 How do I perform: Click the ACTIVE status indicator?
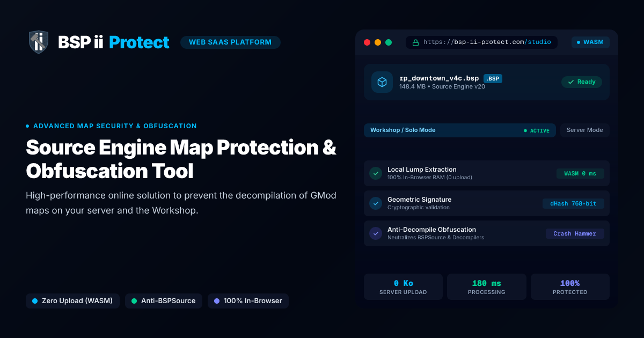coord(537,130)
